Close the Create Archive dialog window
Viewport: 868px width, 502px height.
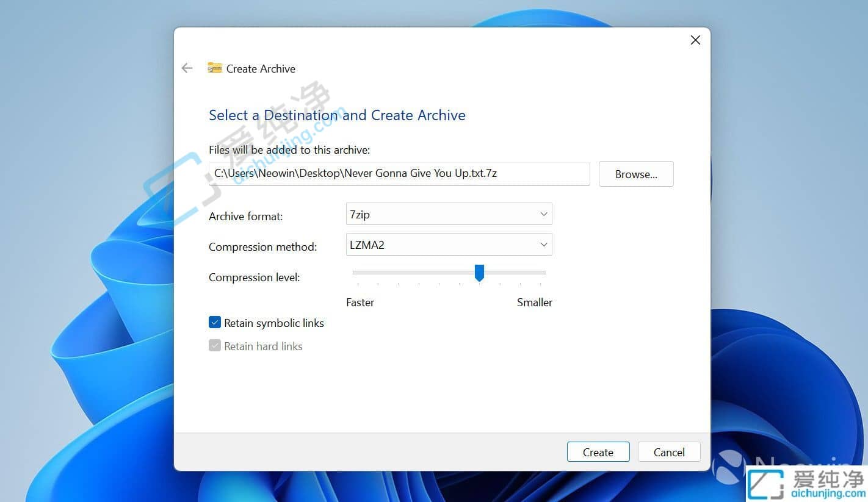tap(695, 40)
